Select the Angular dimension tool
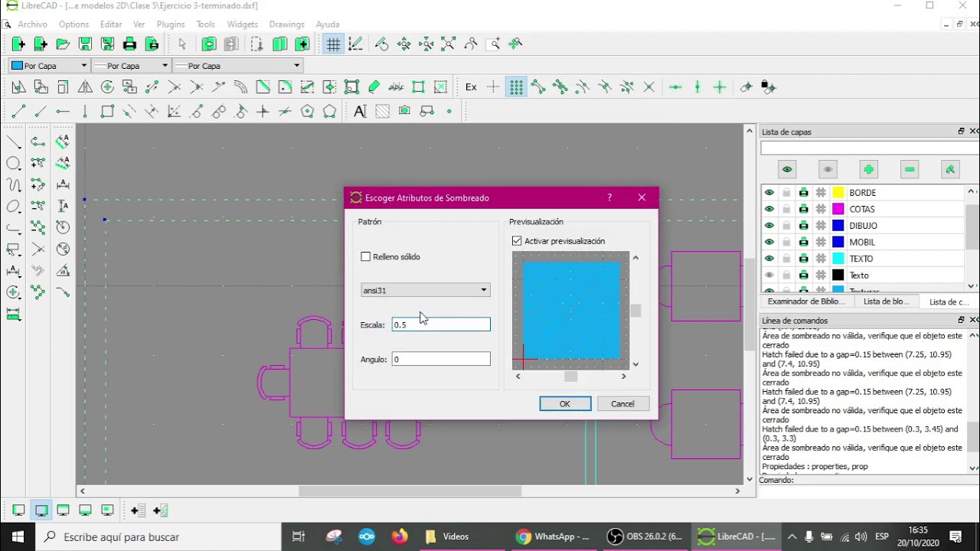Screen dimensions: 980x551 63,270
